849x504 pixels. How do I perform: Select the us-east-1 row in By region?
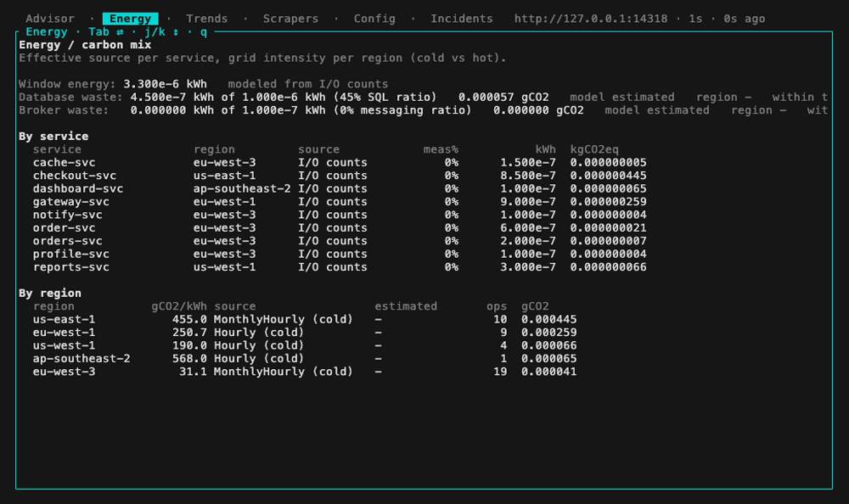click(x=305, y=319)
